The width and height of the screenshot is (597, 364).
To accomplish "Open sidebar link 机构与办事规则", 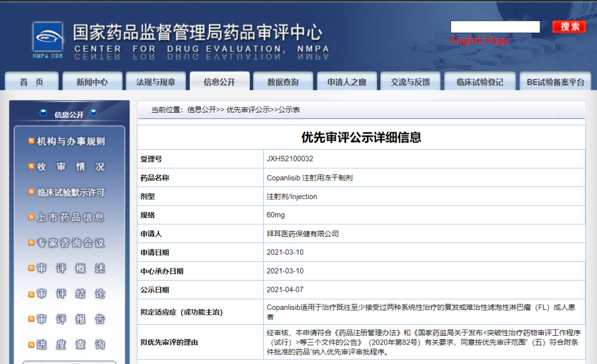I will 71,141.
